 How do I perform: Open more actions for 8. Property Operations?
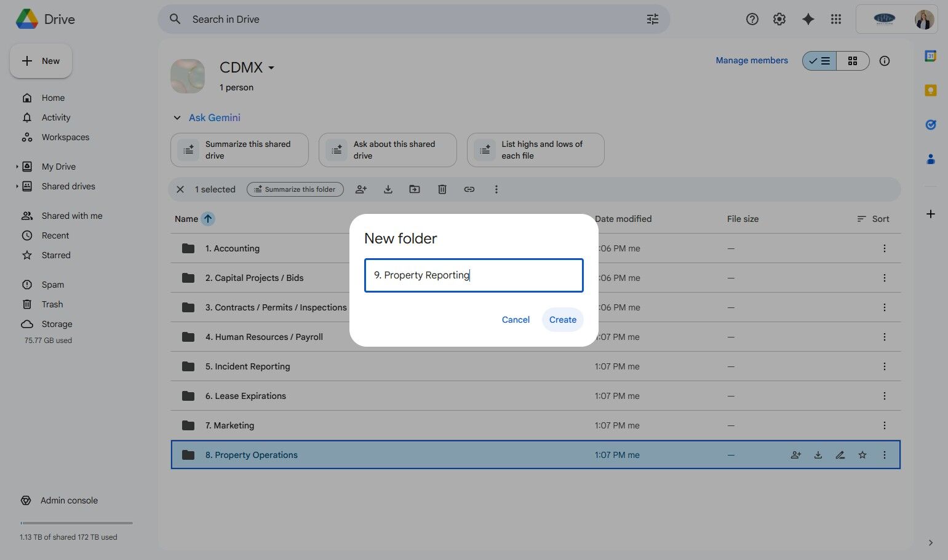click(x=885, y=455)
